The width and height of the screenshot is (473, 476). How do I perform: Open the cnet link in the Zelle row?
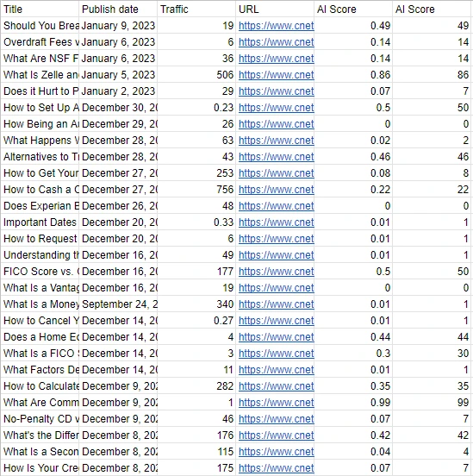276,75
